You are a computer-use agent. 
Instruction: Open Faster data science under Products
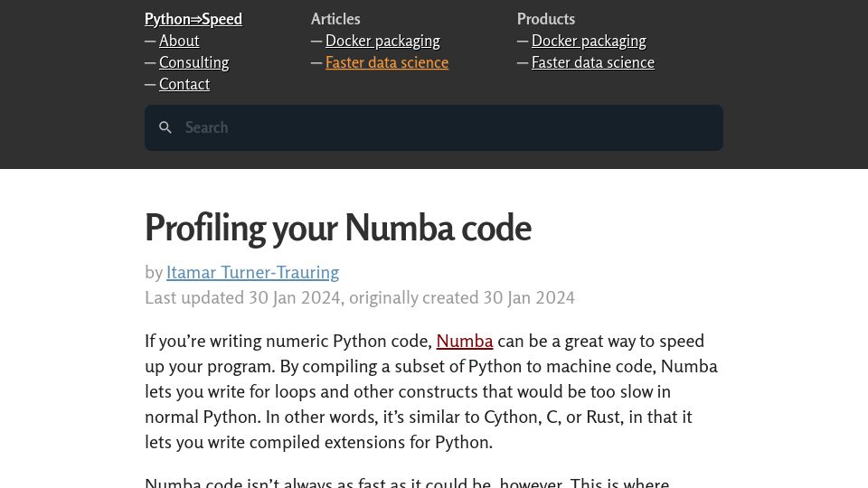pyautogui.click(x=593, y=62)
